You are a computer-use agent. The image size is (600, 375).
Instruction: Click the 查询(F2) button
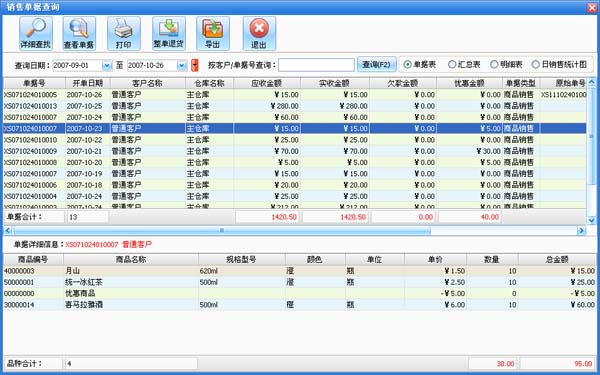click(x=377, y=65)
